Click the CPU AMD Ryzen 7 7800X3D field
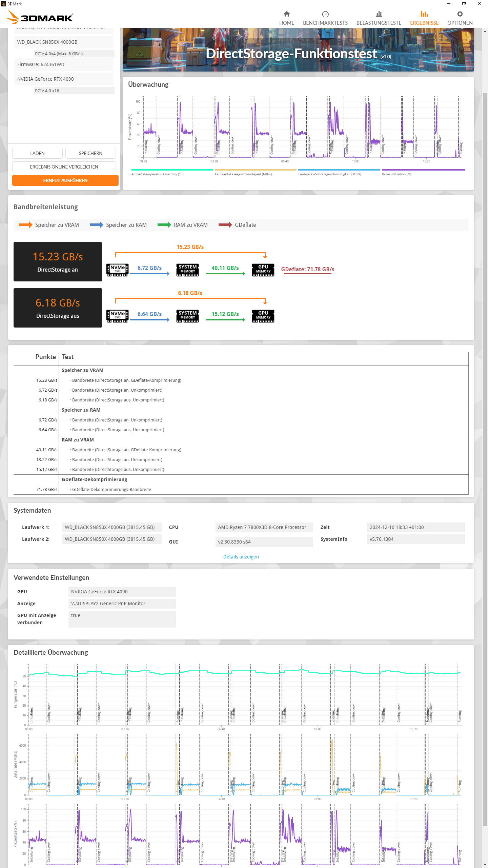This screenshot has height=868, width=488. click(x=264, y=527)
